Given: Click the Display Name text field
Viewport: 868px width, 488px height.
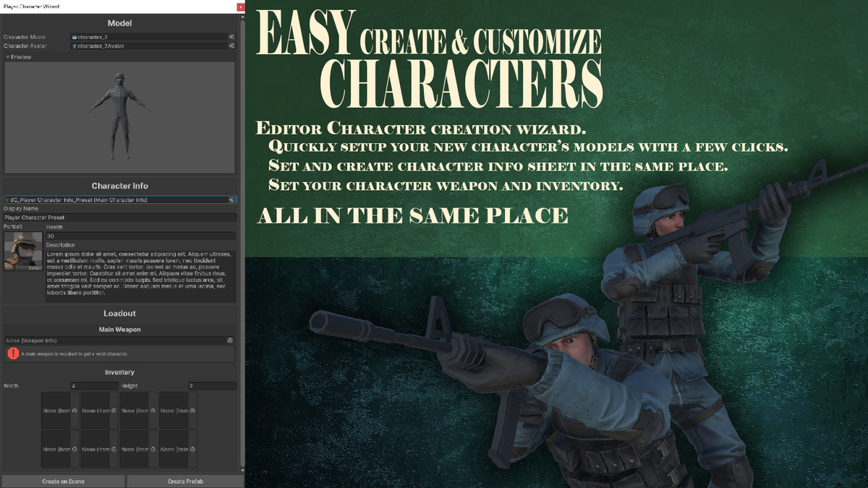Looking at the screenshot, I should tap(119, 217).
